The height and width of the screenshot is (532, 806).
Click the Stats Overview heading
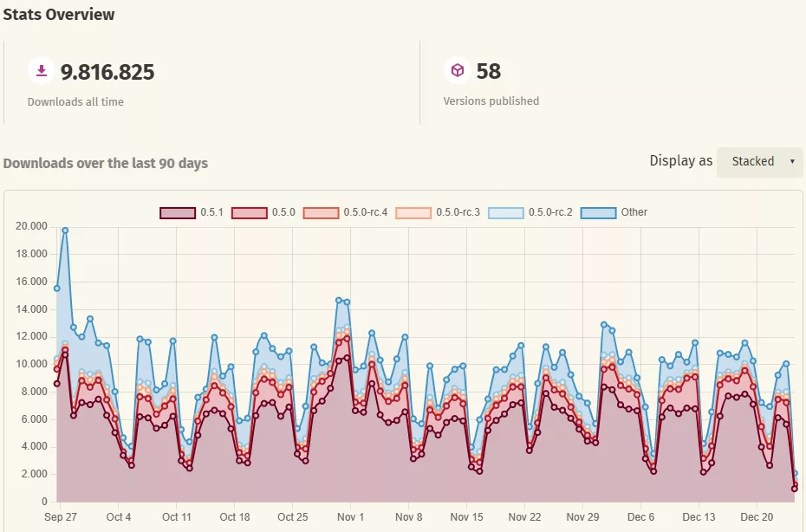59,15
